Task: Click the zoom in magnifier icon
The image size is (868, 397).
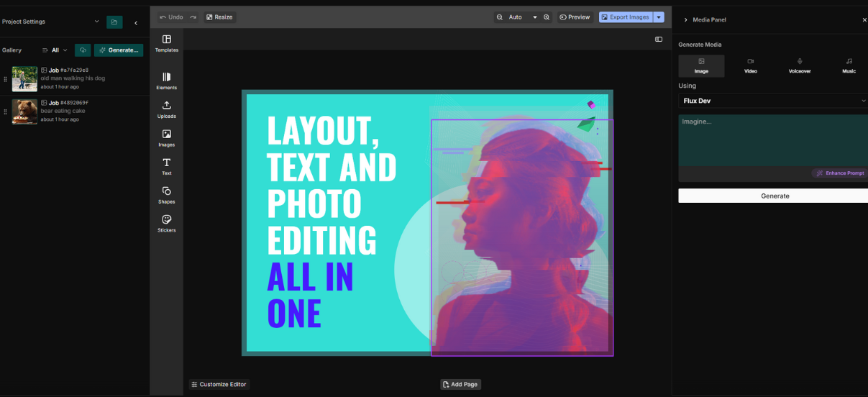Action: [547, 17]
